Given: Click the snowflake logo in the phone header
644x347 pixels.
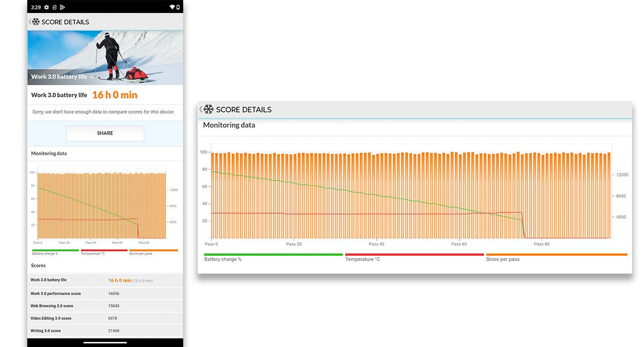Looking at the screenshot, I should tap(36, 22).
